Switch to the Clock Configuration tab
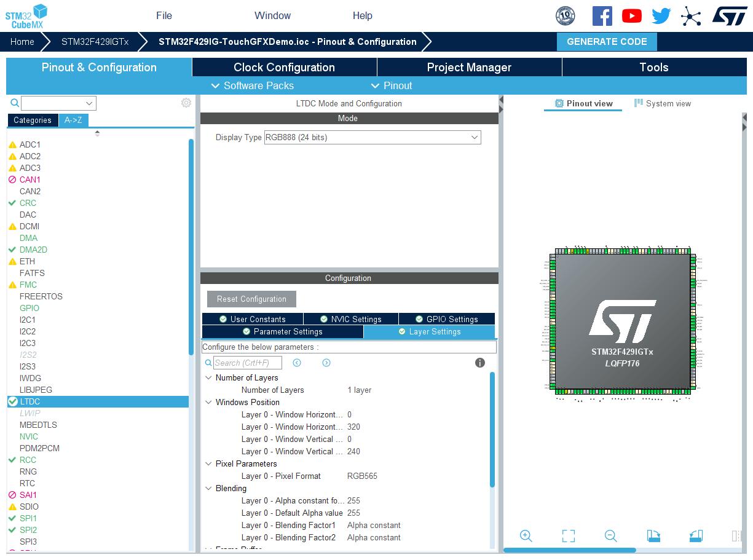Screen dimensions: 753x560 tap(283, 67)
